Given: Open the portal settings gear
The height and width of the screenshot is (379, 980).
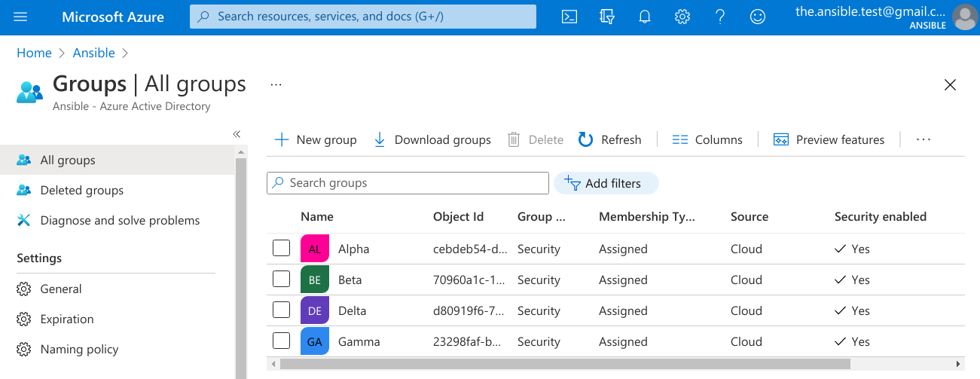Looking at the screenshot, I should [x=682, y=17].
